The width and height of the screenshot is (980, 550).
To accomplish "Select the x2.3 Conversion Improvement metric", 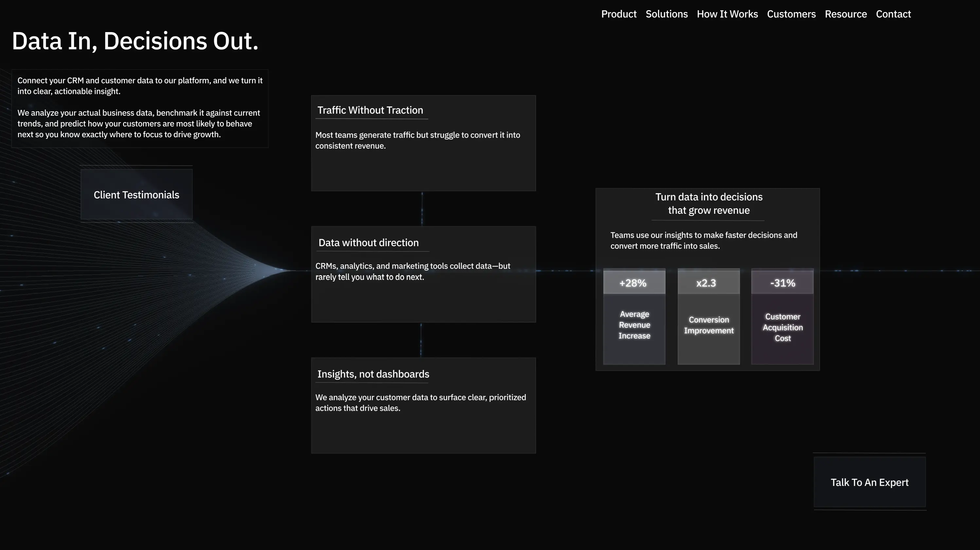I will (x=708, y=316).
